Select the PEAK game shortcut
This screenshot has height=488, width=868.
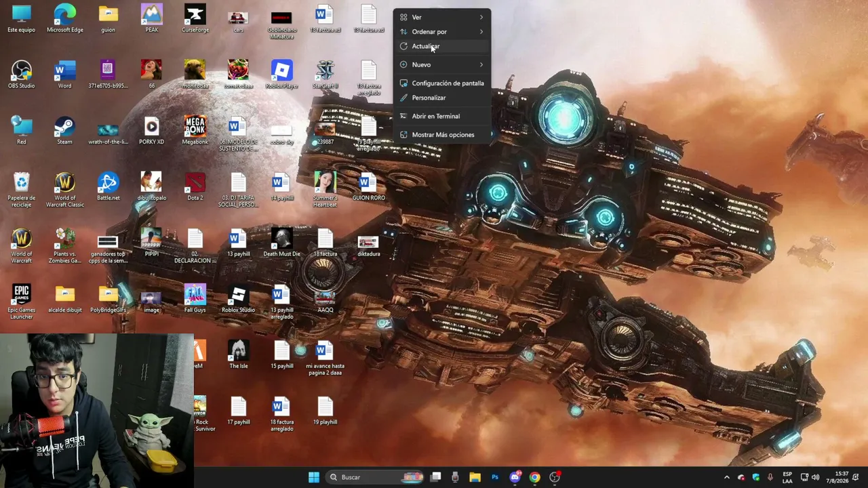pos(151,19)
